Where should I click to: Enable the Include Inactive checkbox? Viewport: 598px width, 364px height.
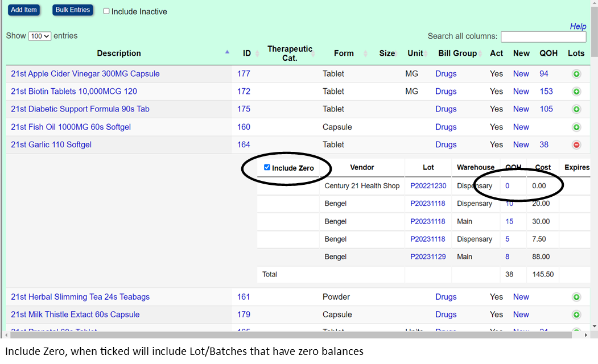106,11
